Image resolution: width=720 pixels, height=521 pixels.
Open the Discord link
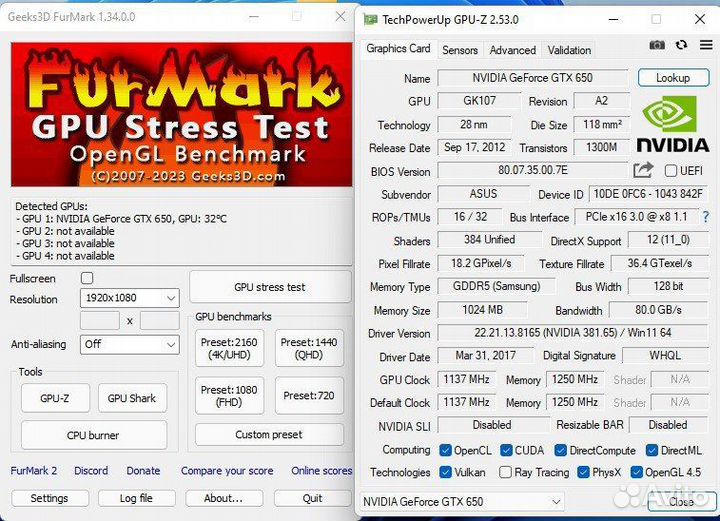tap(91, 471)
